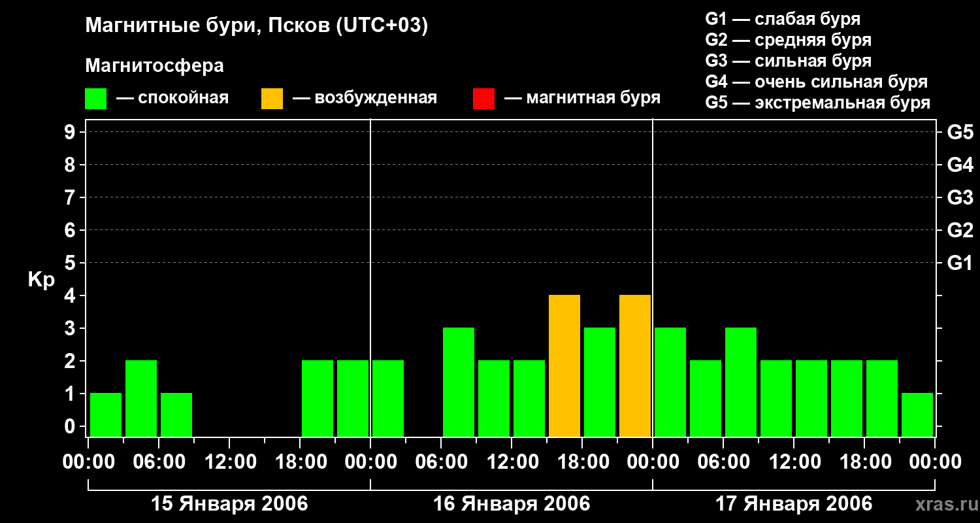
Task: Click the legend label '— магнитная буря'
Action: [582, 98]
